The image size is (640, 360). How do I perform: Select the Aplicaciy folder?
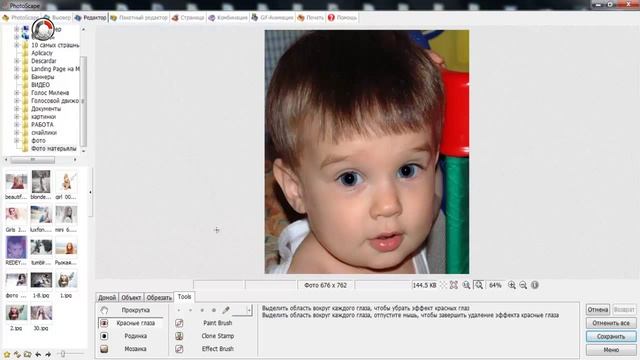(x=42, y=53)
